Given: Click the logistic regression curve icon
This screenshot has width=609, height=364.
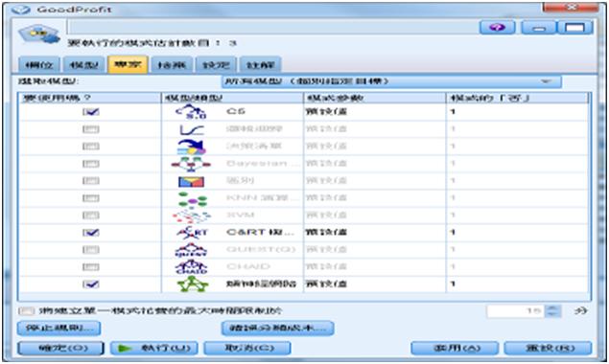Looking at the screenshot, I should point(192,129).
